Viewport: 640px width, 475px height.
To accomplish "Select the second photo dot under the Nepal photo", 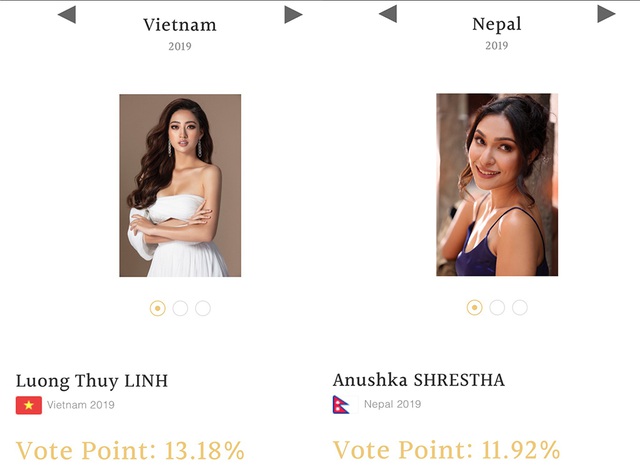I will click(497, 308).
